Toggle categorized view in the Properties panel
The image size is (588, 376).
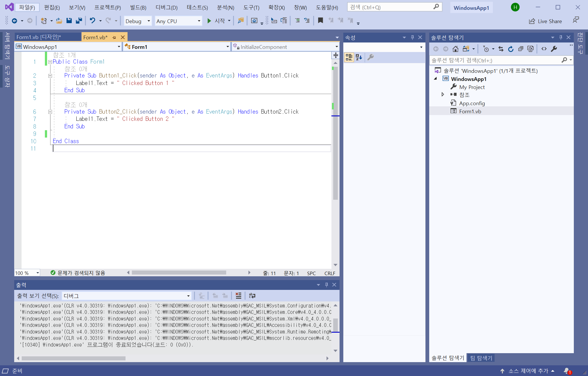(x=349, y=58)
